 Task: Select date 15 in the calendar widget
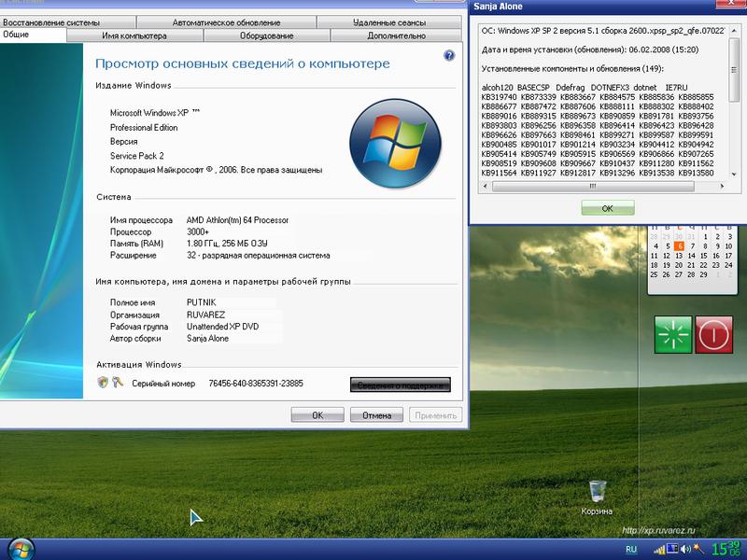[704, 256]
